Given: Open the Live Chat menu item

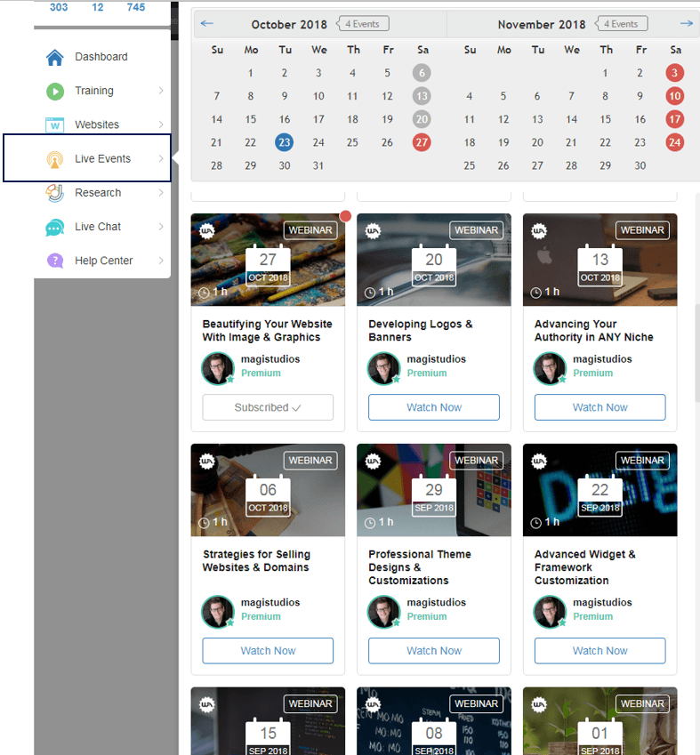Looking at the screenshot, I should pyautogui.click(x=102, y=227).
